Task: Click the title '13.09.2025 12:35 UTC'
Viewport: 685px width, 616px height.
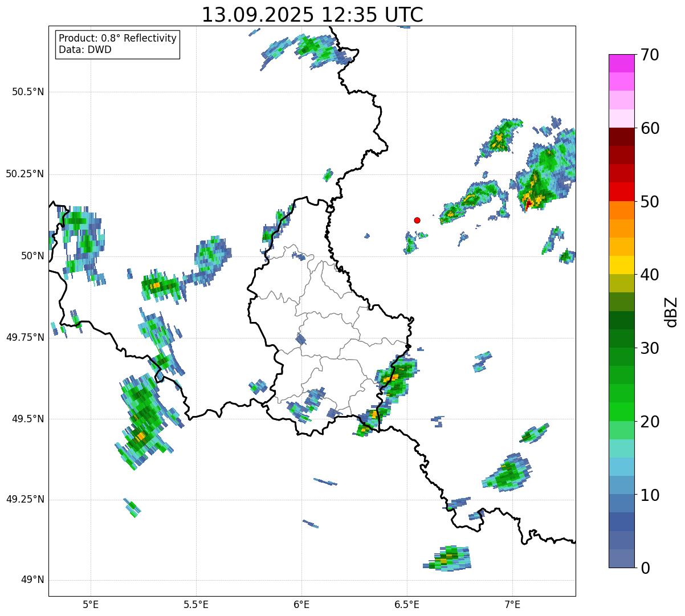Action: click(312, 15)
